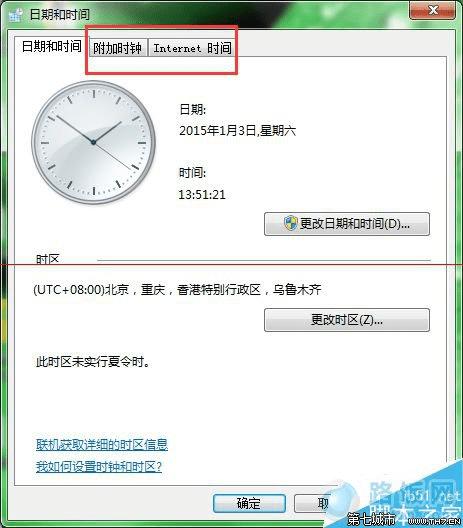Click the 时区 group heading
This screenshot has width=463, height=528.
click(x=47, y=259)
